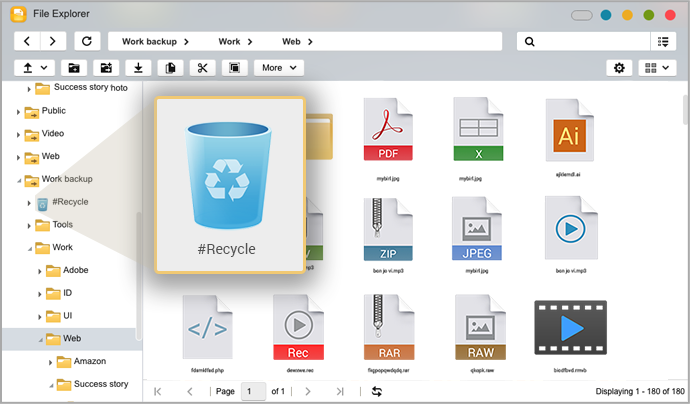
Task: Open the search filter list icon
Action: 663,42
